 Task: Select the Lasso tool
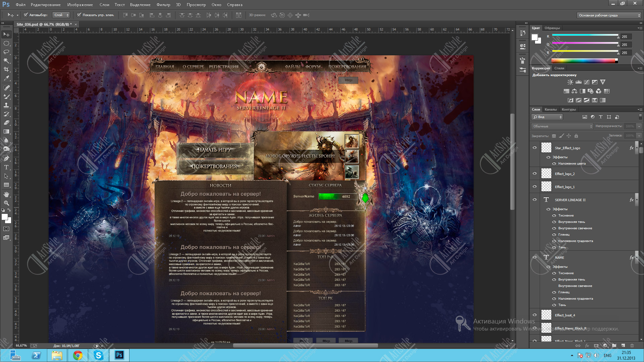(x=6, y=52)
